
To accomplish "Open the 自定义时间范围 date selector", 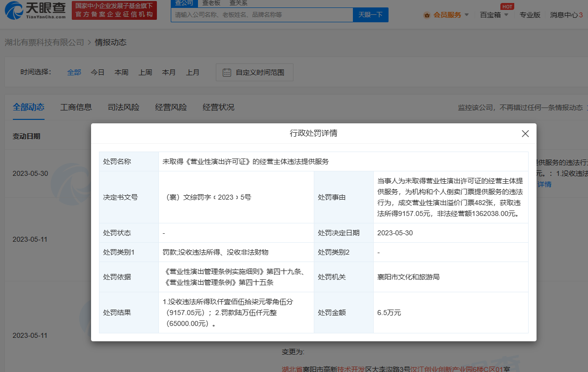I will click(254, 72).
